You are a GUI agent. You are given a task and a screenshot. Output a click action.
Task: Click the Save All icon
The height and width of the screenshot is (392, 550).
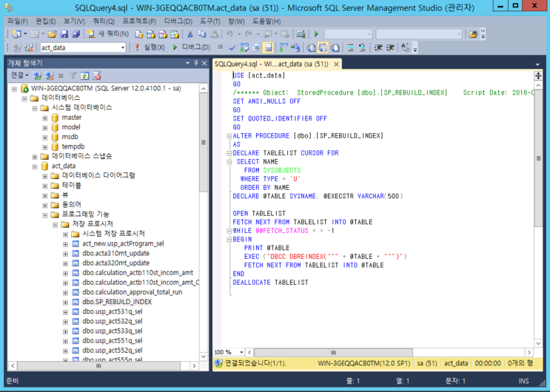tap(76, 34)
